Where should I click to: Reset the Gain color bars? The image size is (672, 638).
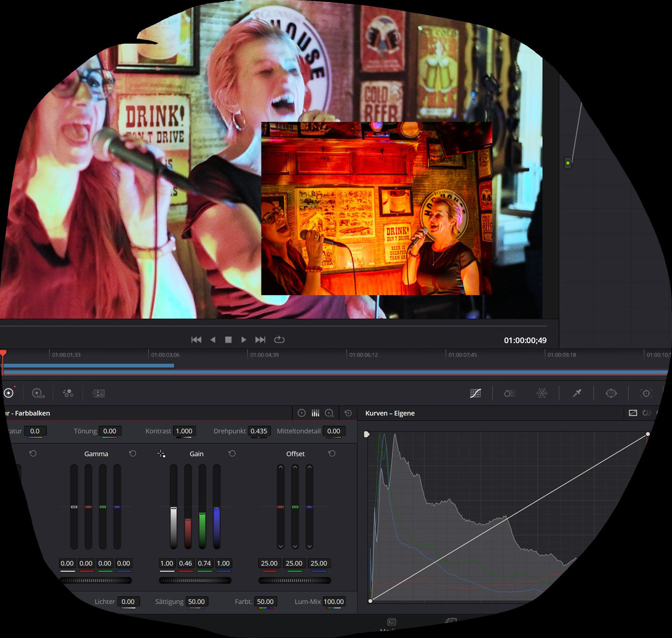[x=232, y=454]
